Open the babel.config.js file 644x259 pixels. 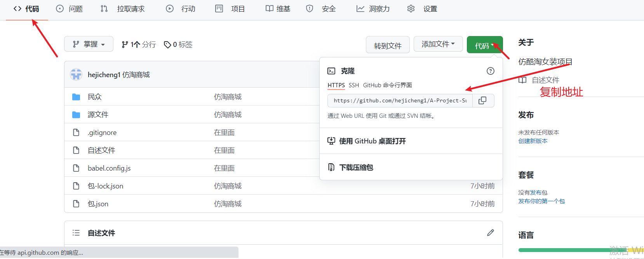[109, 168]
